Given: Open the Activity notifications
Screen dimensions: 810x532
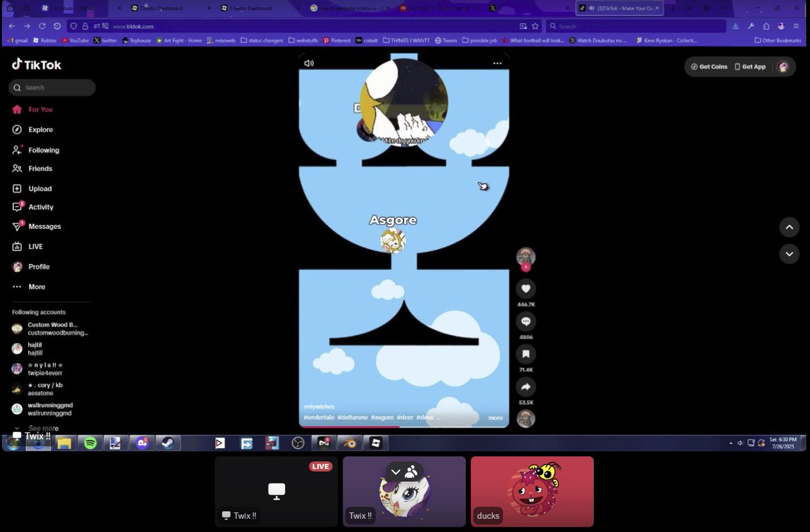Looking at the screenshot, I should [x=32, y=207].
